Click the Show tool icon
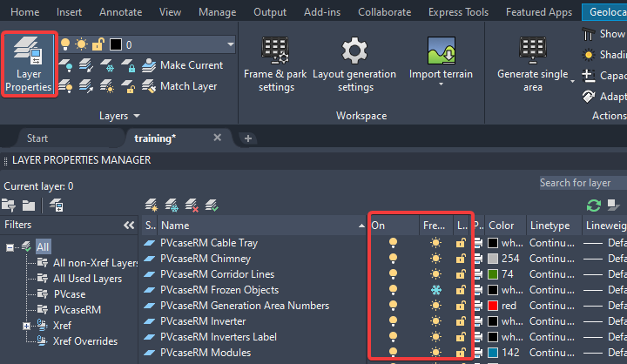The height and width of the screenshot is (364, 627). coord(588,35)
